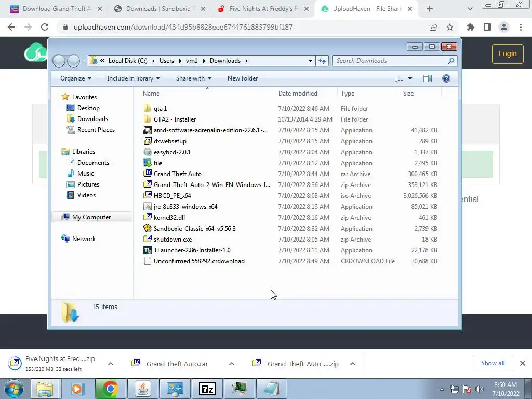532x399 pixels.
Task: Open Five.Nights.at.Fred download options arrow
Action: 111,364
